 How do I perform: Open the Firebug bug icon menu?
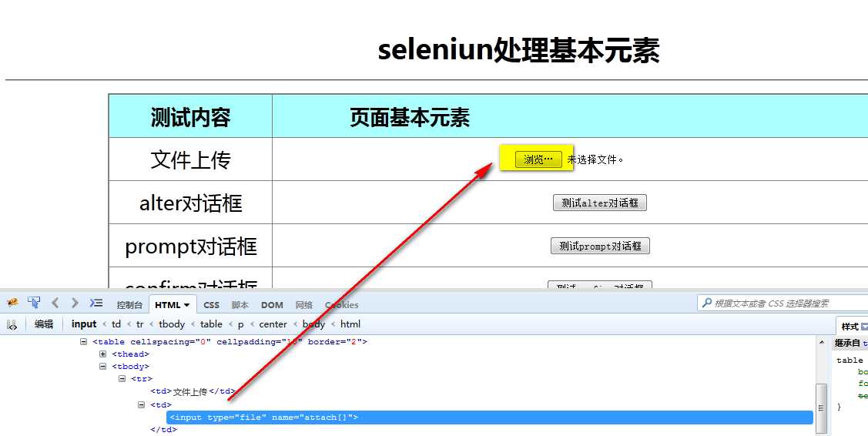tap(12, 303)
